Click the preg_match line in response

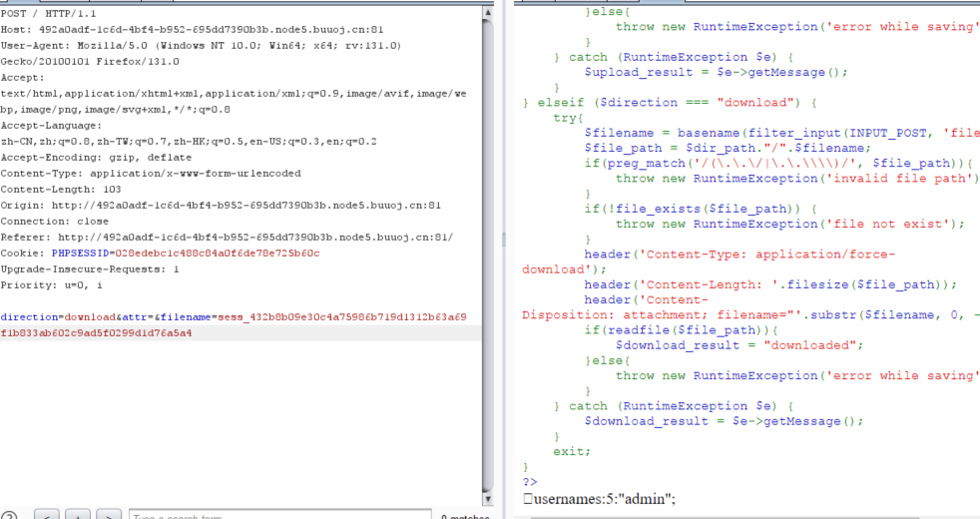point(776,163)
